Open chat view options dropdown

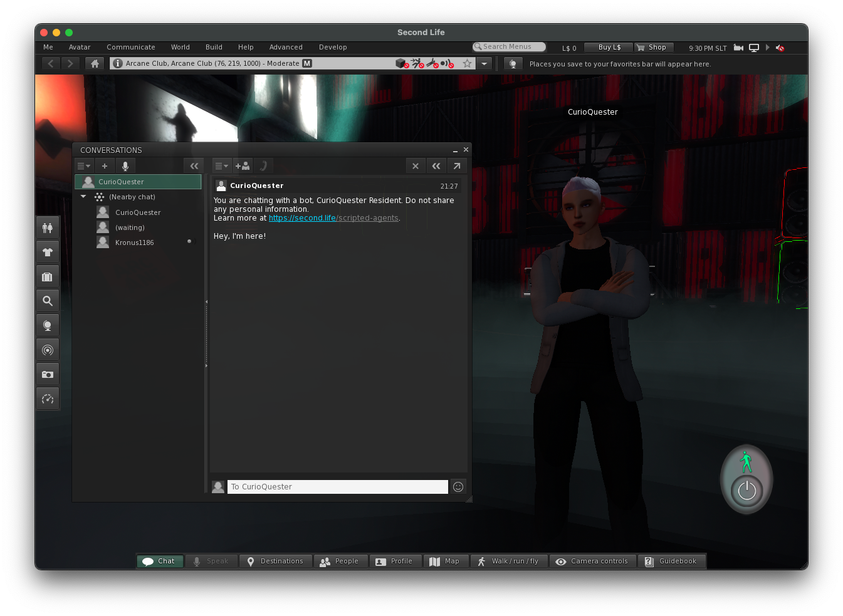221,166
